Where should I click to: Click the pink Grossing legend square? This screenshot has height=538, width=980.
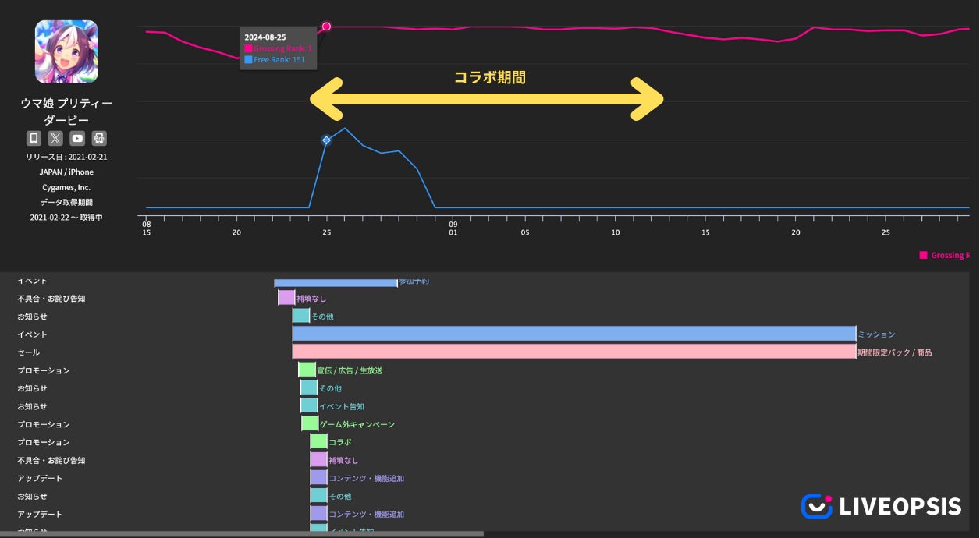pos(924,255)
